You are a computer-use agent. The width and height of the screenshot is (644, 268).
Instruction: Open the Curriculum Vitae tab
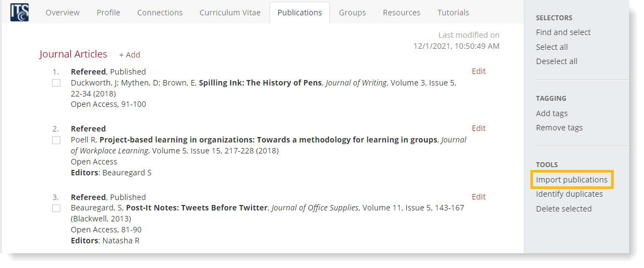(230, 13)
